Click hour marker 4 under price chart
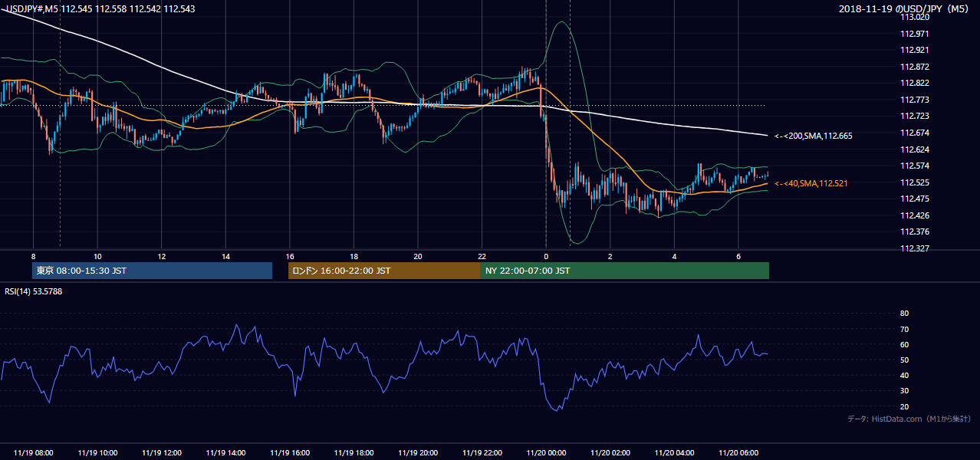This screenshot has height=460, width=980. [x=674, y=256]
